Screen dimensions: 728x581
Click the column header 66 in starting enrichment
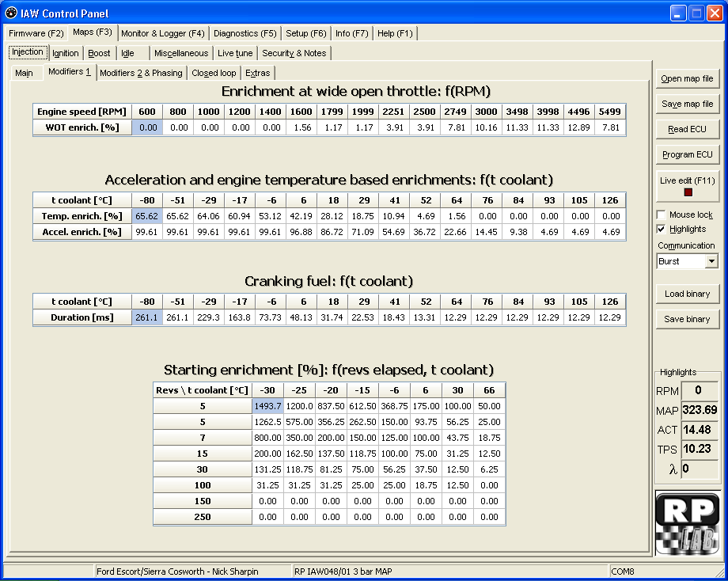coord(489,390)
